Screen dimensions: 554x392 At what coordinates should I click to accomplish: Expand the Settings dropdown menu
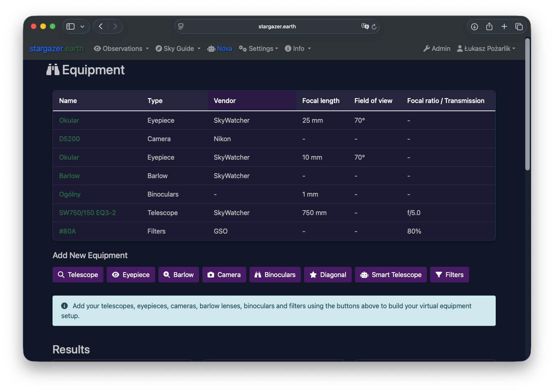point(259,48)
